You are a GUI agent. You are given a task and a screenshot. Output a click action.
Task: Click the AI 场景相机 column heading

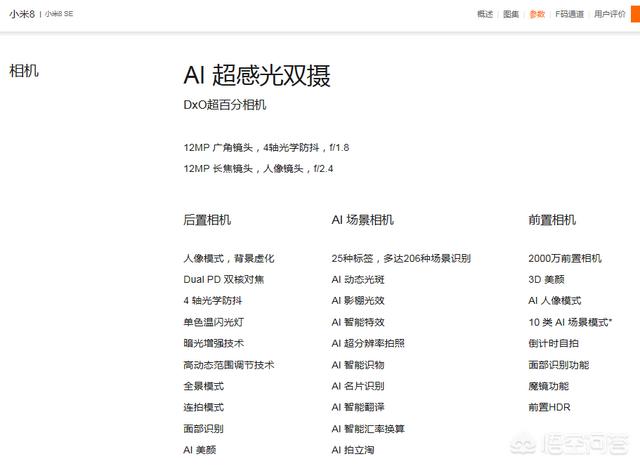pos(362,220)
